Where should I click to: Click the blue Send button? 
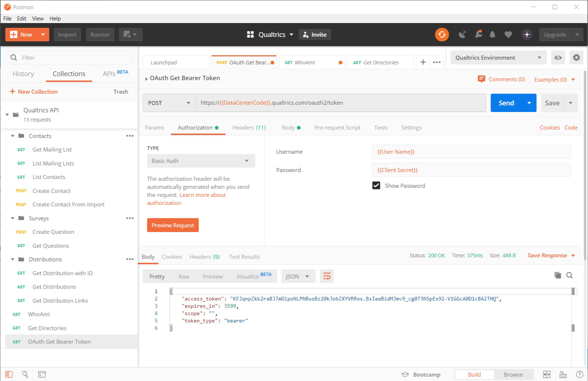(506, 103)
